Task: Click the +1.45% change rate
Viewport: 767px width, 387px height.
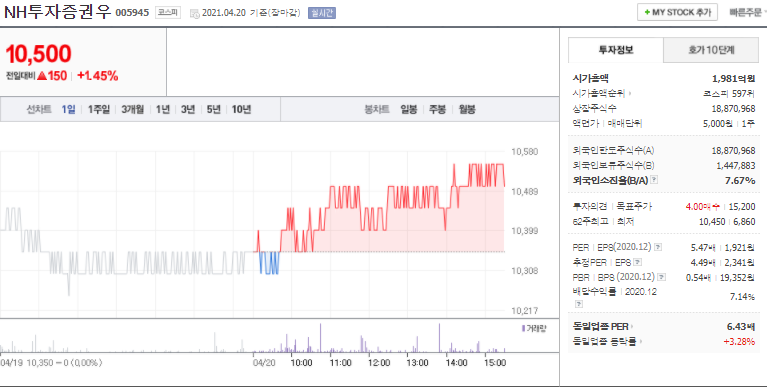Action: coord(97,76)
